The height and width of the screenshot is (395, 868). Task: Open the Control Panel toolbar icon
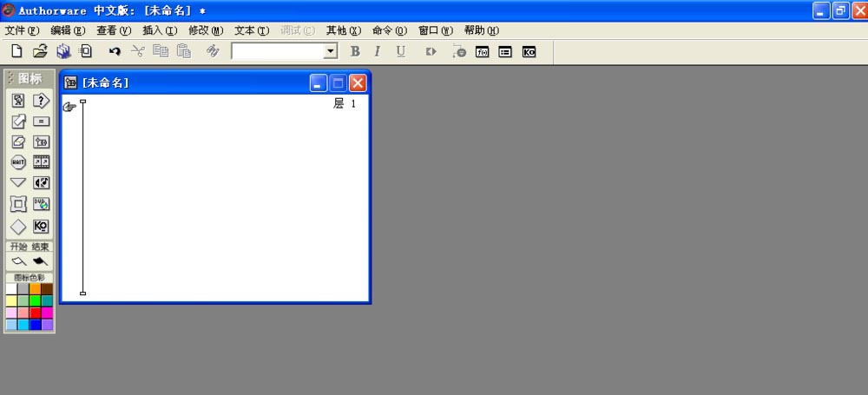tap(459, 51)
